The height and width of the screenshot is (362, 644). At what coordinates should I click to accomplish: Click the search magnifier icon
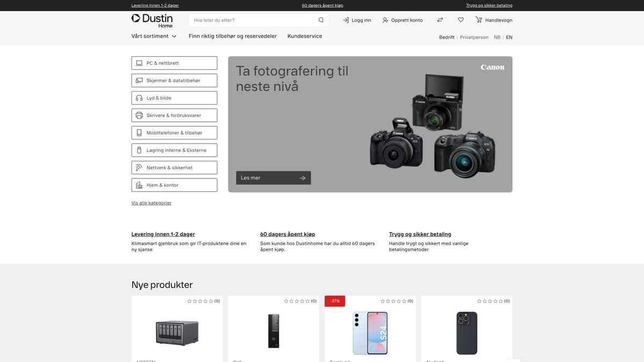pyautogui.click(x=321, y=20)
